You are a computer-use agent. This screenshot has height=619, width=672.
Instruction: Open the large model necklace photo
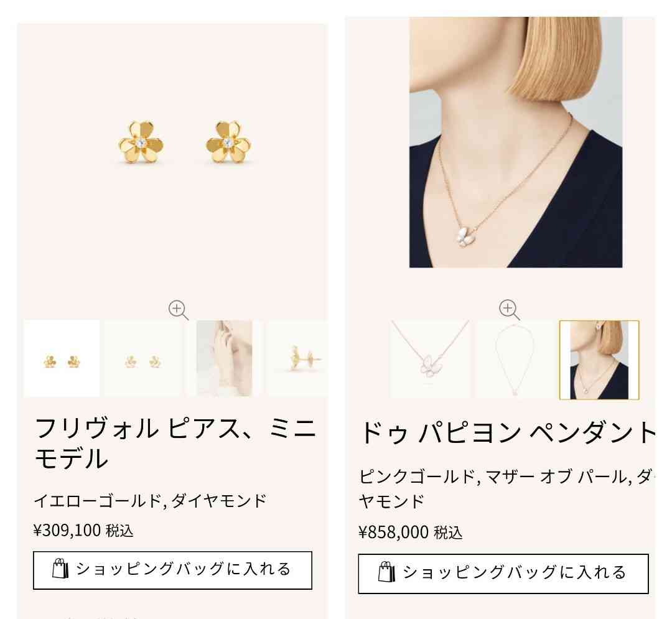tap(516, 142)
